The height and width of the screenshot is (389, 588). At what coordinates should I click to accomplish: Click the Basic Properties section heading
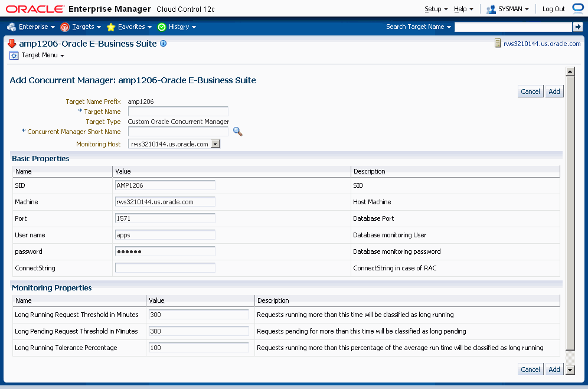coord(41,159)
